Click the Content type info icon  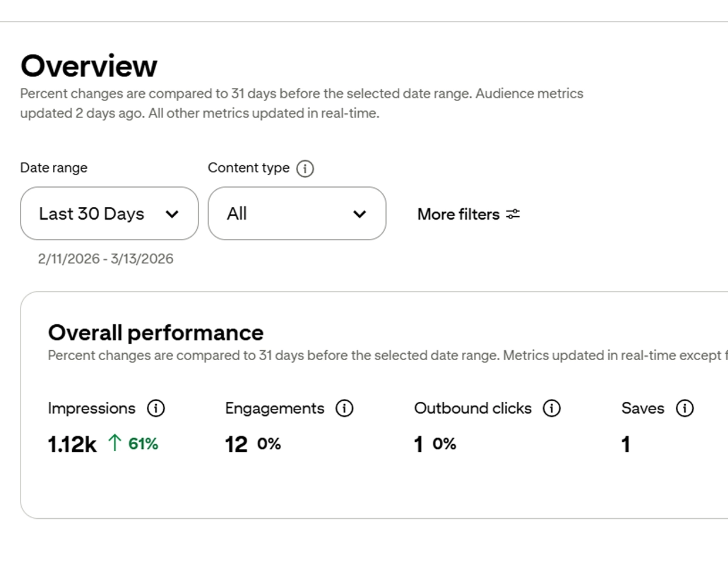pos(305,169)
